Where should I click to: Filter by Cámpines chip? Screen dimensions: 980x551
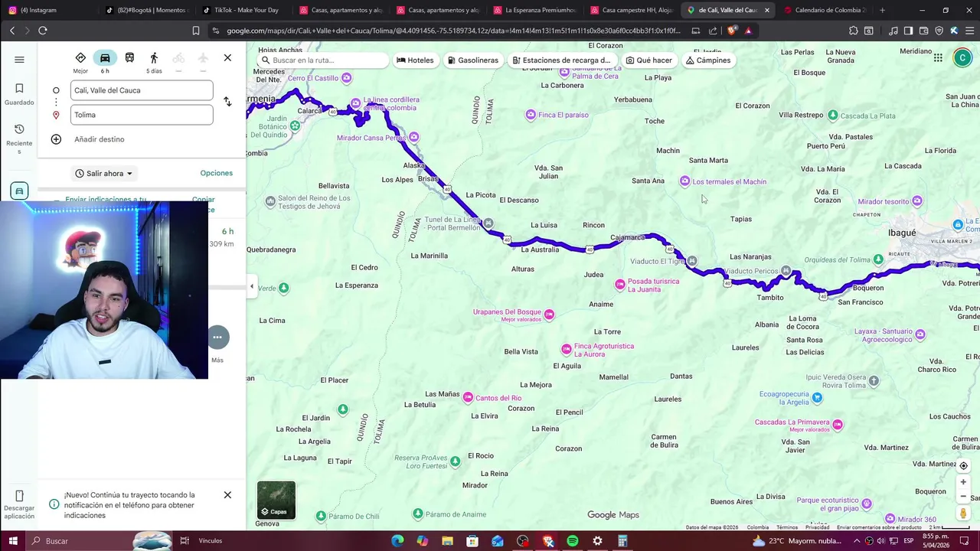pos(708,60)
